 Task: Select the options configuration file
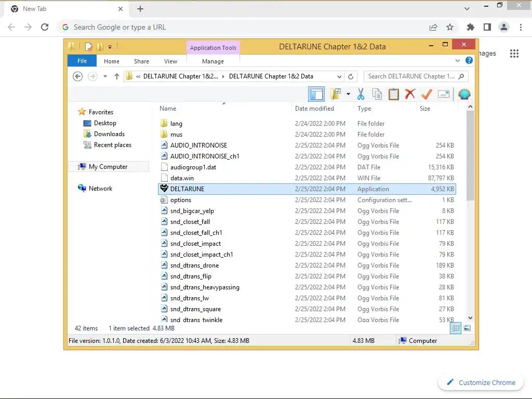point(307,200)
